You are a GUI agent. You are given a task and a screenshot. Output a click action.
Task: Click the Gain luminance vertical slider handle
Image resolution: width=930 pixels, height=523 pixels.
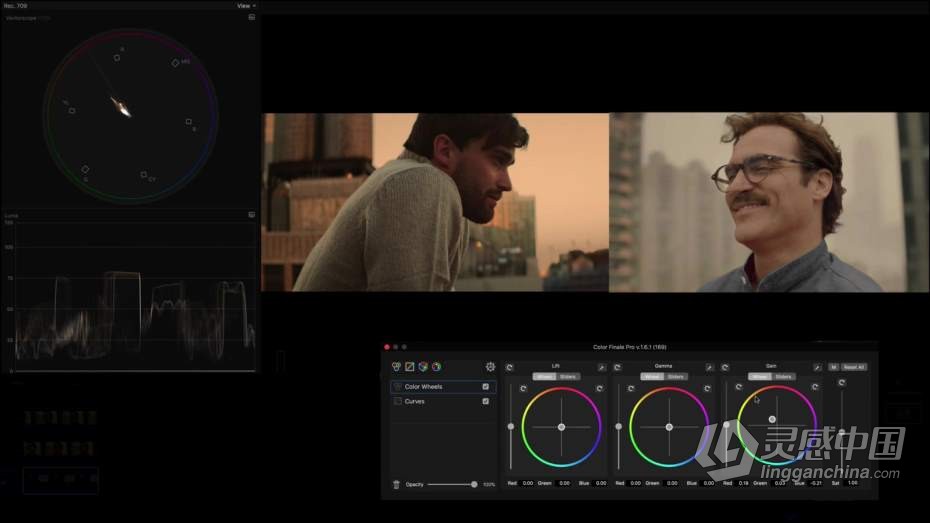(727, 425)
